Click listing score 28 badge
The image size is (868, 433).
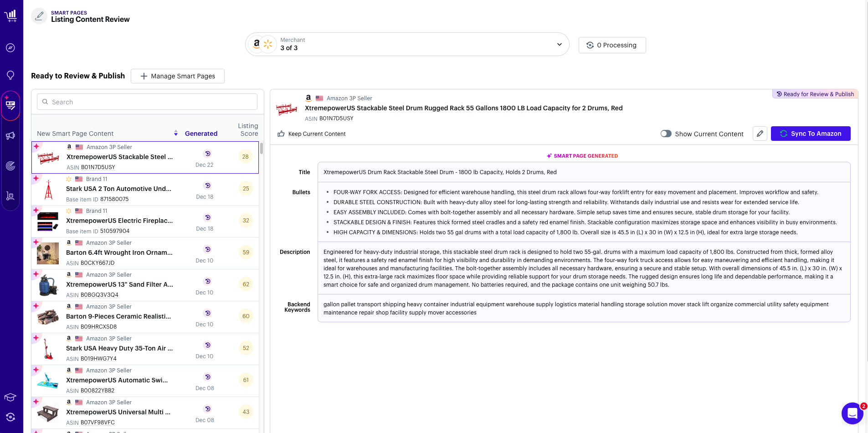coord(246,157)
